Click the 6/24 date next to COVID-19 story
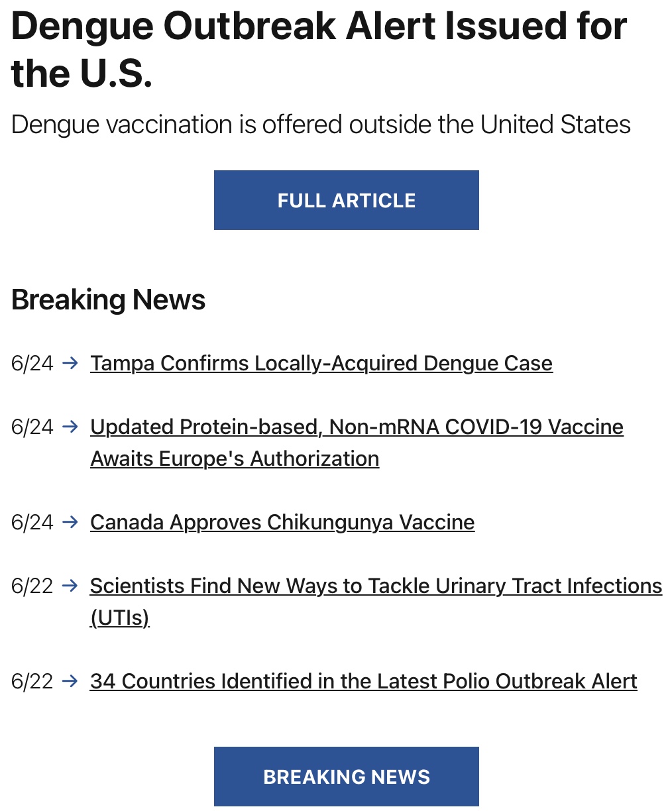The height and width of the screenshot is (811, 672). 32,427
